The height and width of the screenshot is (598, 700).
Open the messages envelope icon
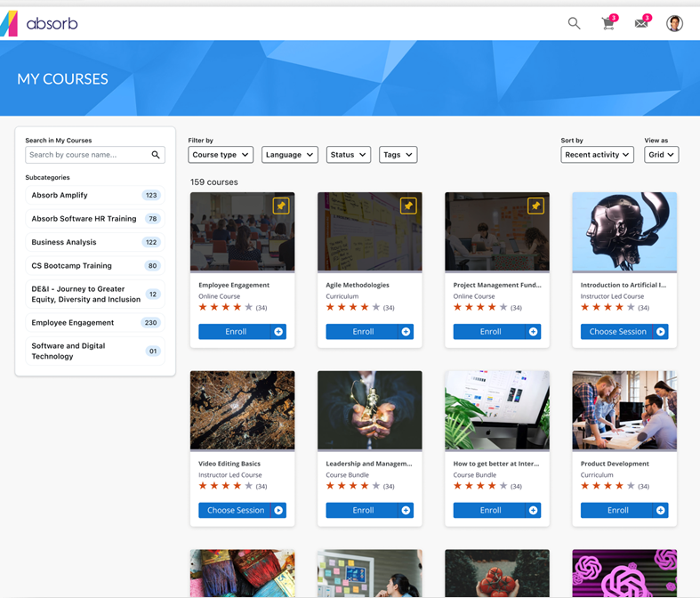pyautogui.click(x=641, y=23)
